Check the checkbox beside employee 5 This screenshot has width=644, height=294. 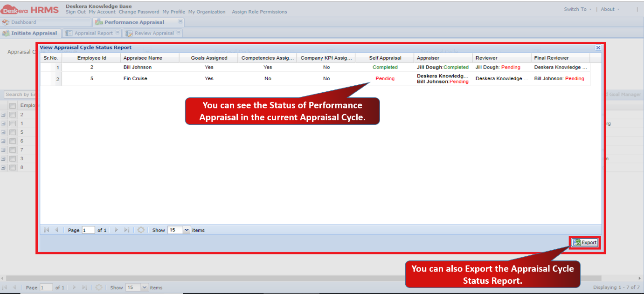[x=13, y=132]
